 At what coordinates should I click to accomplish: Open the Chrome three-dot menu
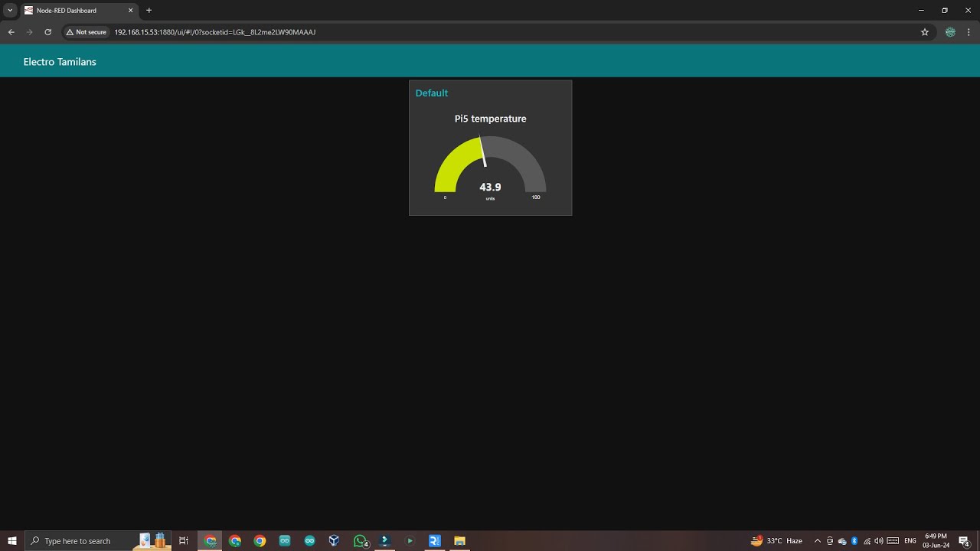coord(969,32)
